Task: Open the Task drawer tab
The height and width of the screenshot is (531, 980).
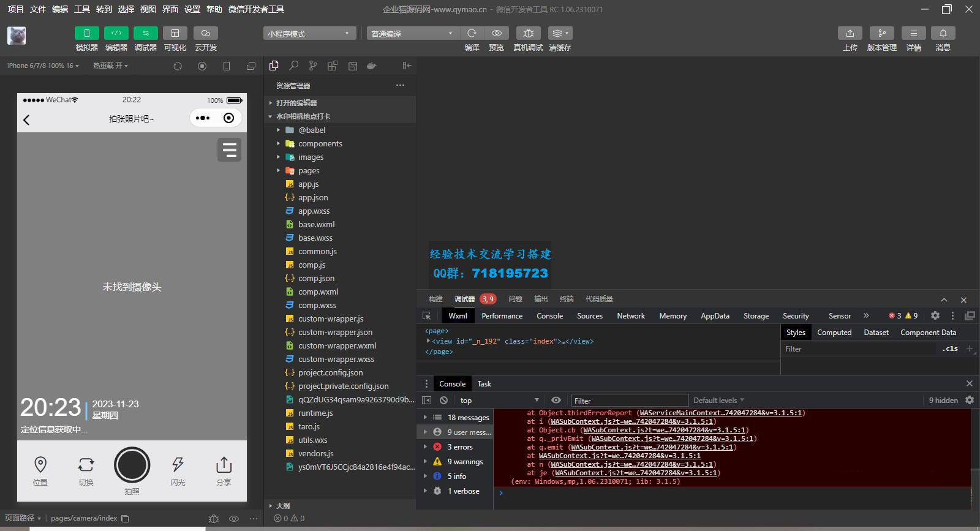Action: tap(484, 384)
